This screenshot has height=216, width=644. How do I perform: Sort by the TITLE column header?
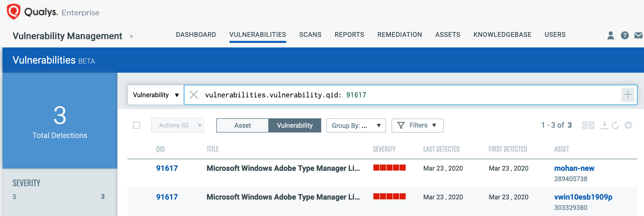click(213, 149)
